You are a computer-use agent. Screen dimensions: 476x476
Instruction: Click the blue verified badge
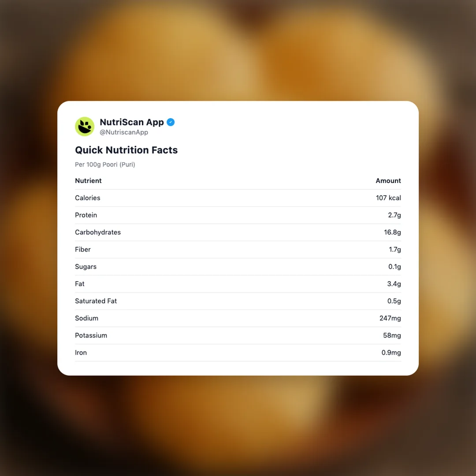tap(171, 122)
